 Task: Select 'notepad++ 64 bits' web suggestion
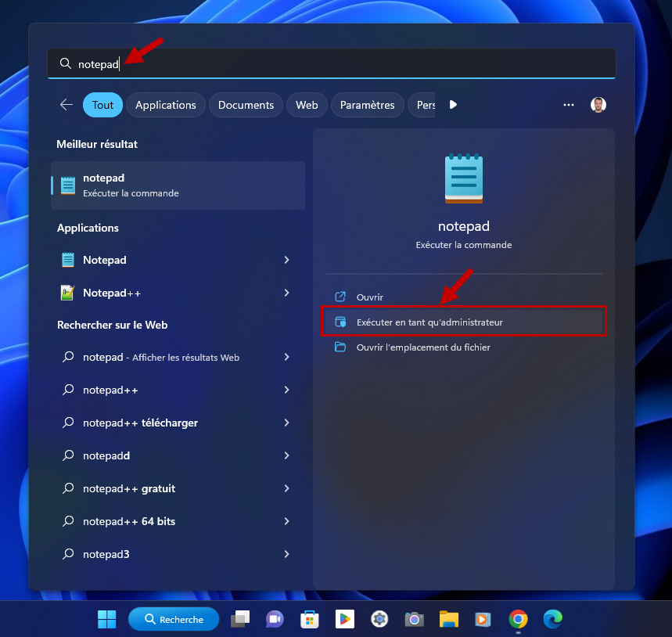pos(129,522)
